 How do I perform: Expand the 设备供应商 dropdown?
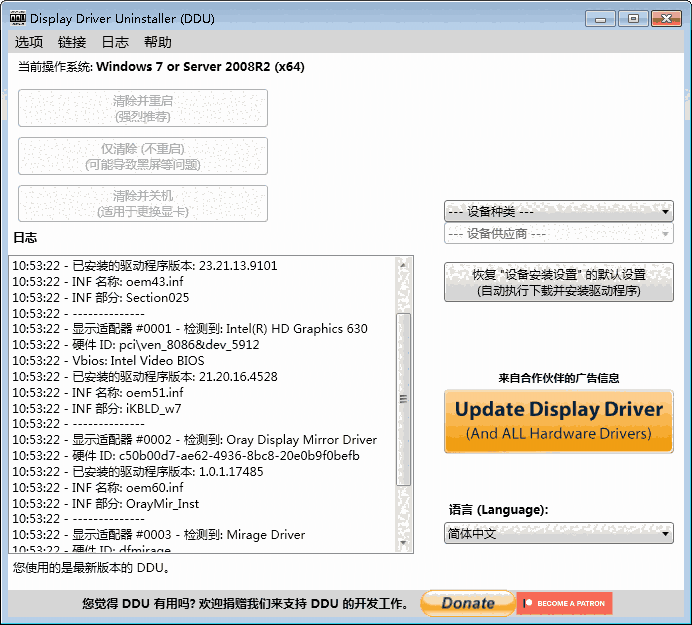point(558,233)
